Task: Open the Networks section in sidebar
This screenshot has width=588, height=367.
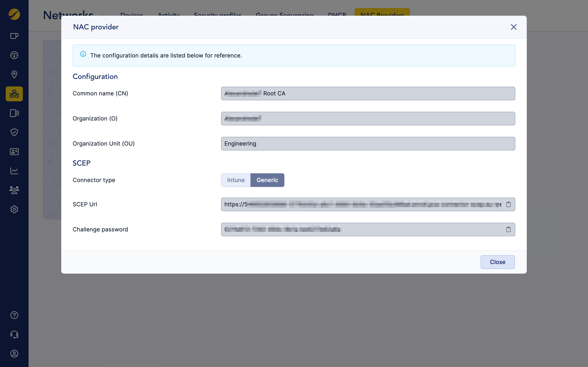Action: pos(14,94)
